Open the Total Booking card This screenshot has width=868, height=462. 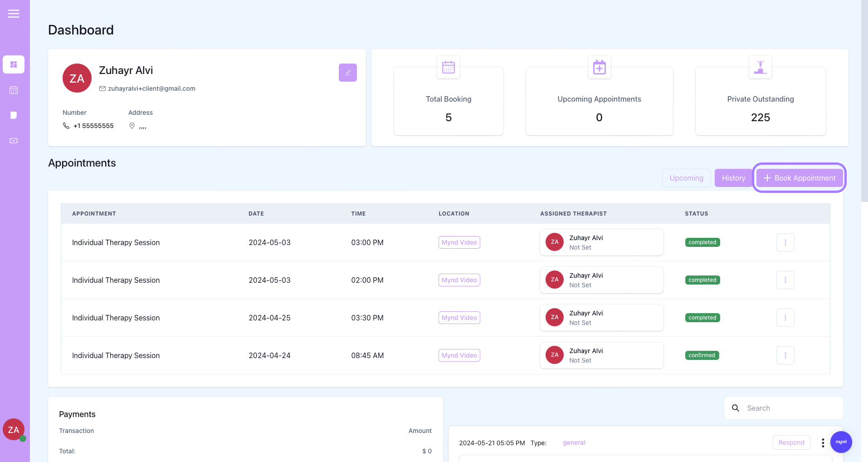pyautogui.click(x=449, y=101)
